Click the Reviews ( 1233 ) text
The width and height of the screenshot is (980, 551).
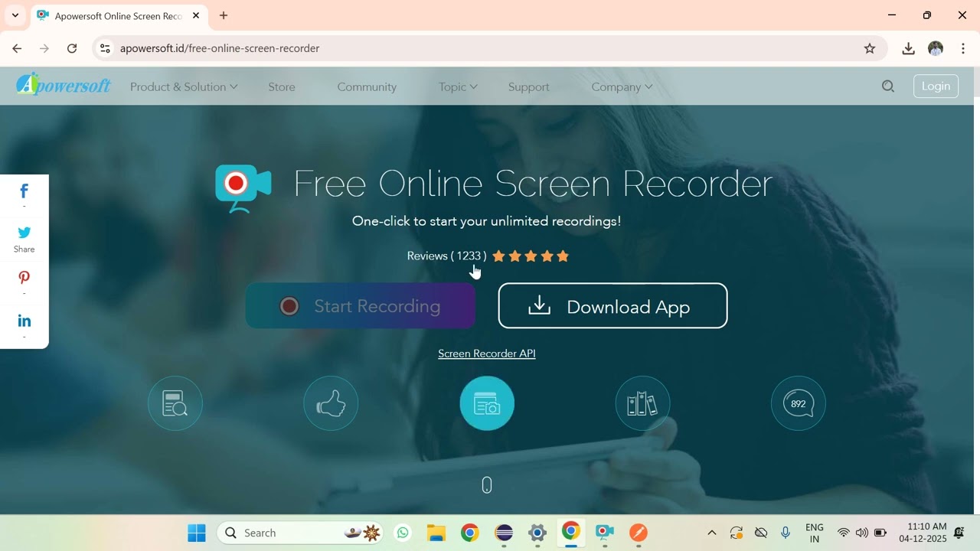(x=446, y=256)
